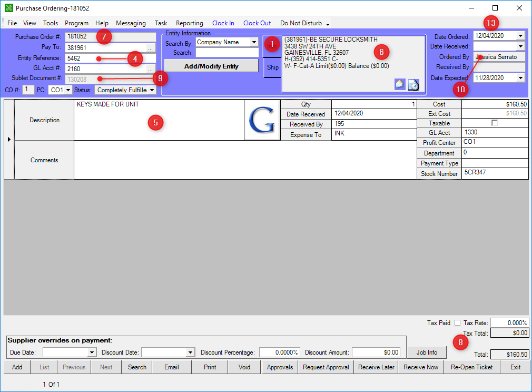
Task: Click the Receive Later button
Action: pos(376,367)
